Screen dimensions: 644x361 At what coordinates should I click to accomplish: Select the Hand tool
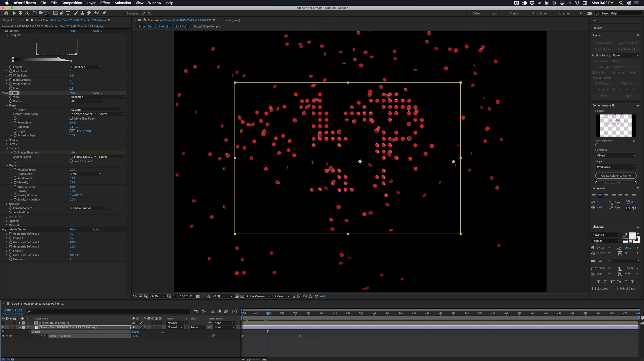20,13
